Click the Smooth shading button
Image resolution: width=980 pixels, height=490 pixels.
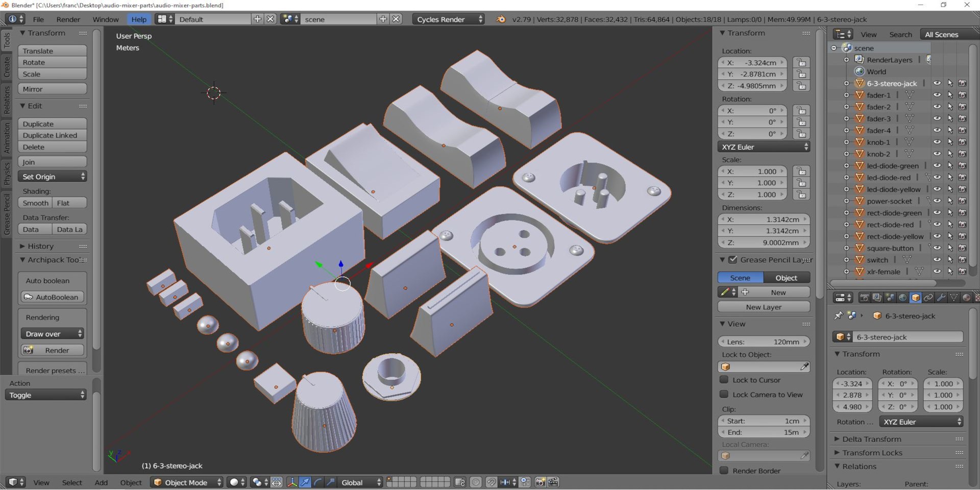coord(35,203)
